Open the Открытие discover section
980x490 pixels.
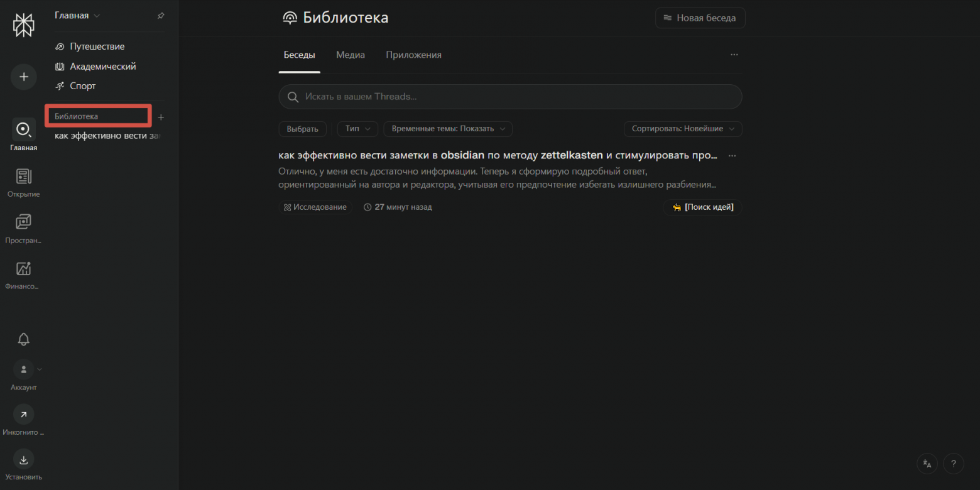click(24, 177)
